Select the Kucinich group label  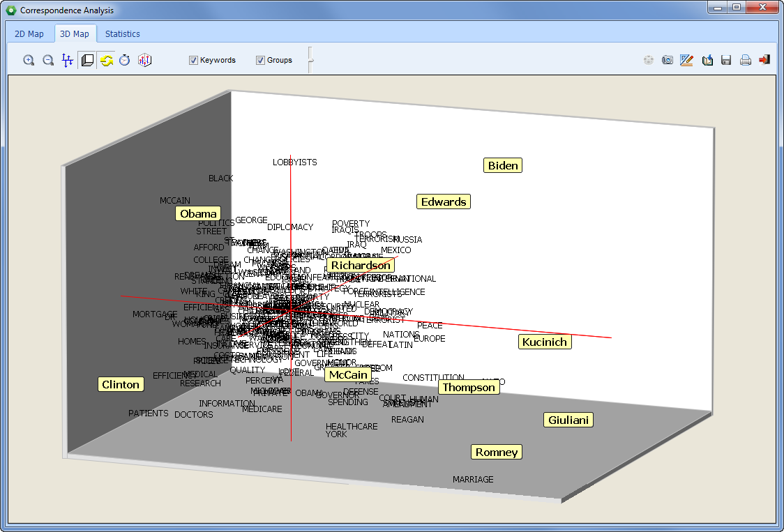[545, 342]
